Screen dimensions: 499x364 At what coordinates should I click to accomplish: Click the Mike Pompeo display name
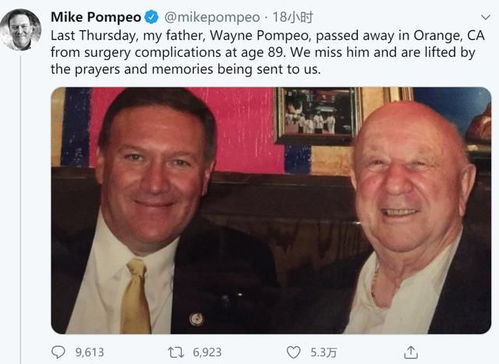coord(96,17)
